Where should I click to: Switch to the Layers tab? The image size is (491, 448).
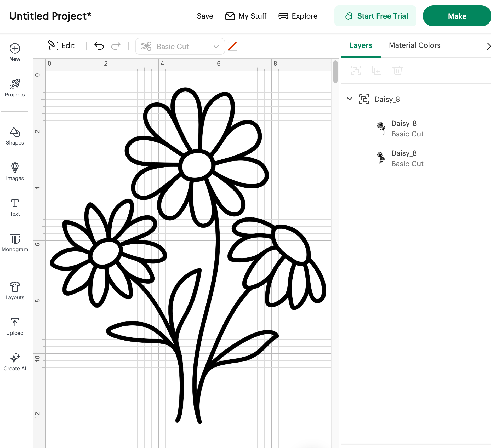361,45
